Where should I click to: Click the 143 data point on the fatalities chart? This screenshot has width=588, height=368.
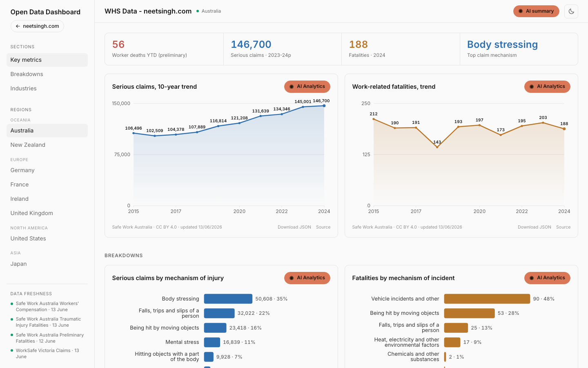[x=437, y=147]
